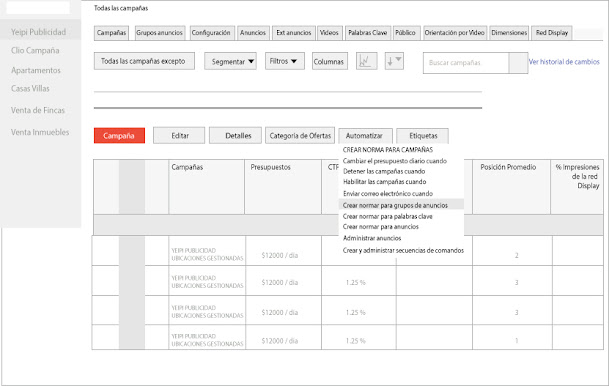Screen dimensions: 609x386
Task: Click the Detalles button
Action: 235,136
